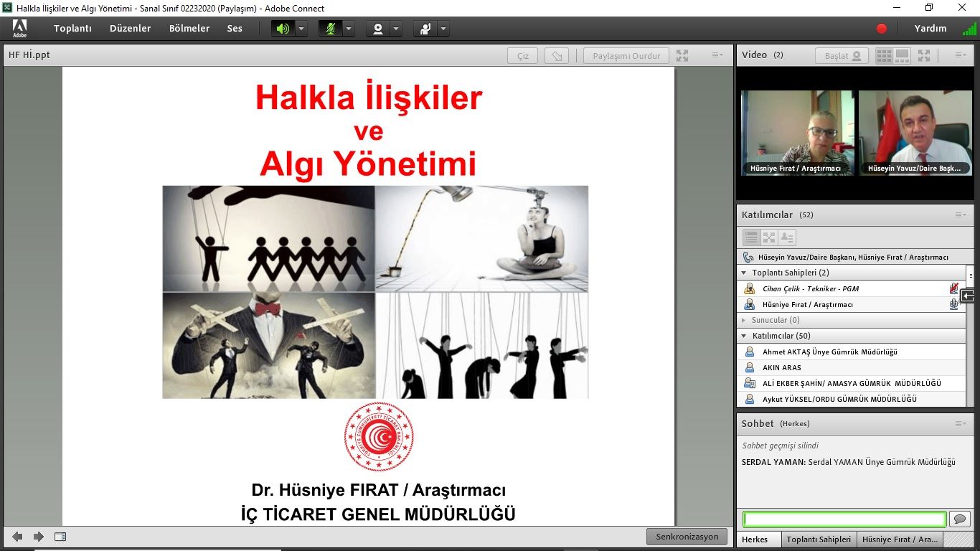Screen dimensions: 980x551
Task: Click the Paylaşımı Durdur button
Action: coord(626,56)
